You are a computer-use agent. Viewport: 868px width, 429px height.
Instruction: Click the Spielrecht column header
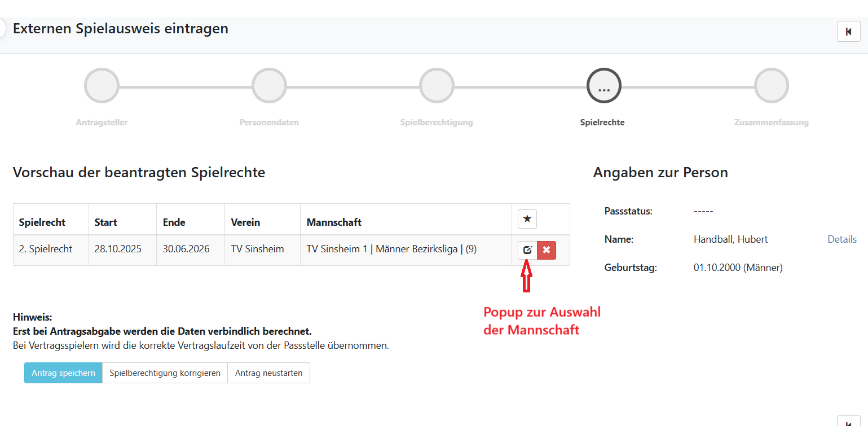[x=42, y=222]
